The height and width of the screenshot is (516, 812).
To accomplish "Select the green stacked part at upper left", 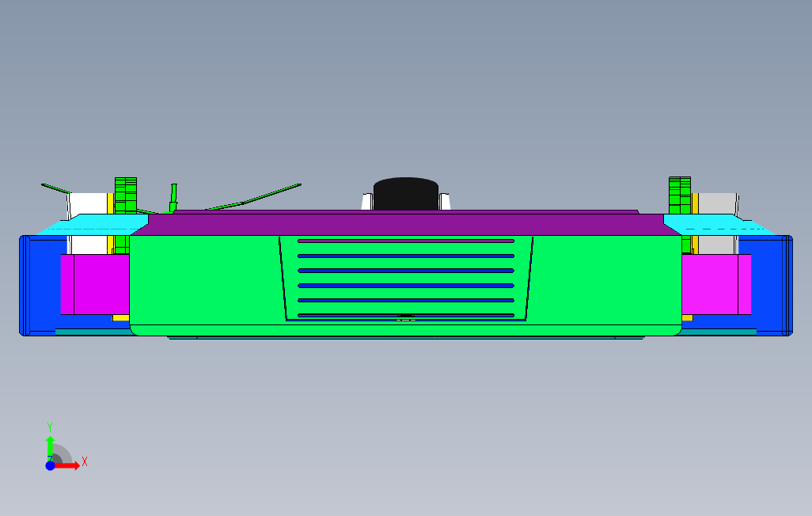I will pos(125,195).
